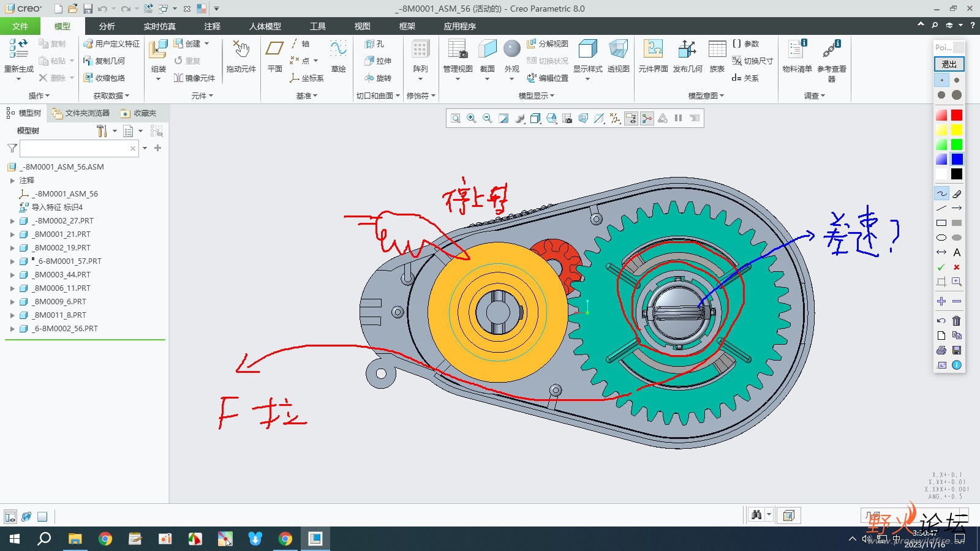Click the Zoom Out magnifier icon
Image resolution: width=980 pixels, height=551 pixels.
tap(488, 118)
